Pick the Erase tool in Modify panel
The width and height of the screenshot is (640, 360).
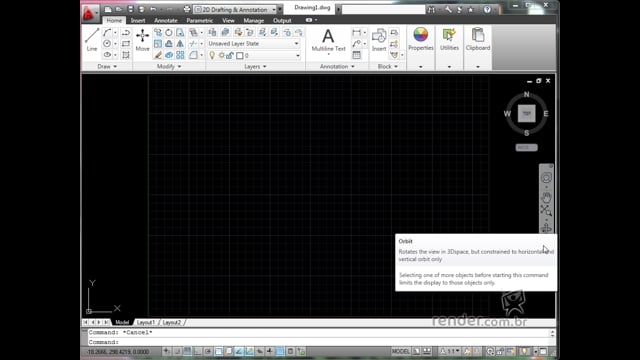[x=158, y=55]
